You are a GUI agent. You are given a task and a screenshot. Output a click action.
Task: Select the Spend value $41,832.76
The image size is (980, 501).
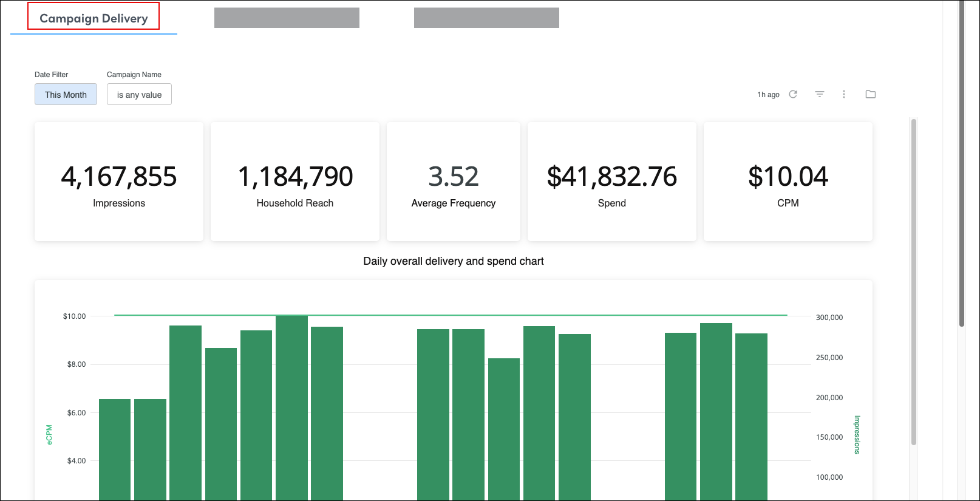point(612,177)
